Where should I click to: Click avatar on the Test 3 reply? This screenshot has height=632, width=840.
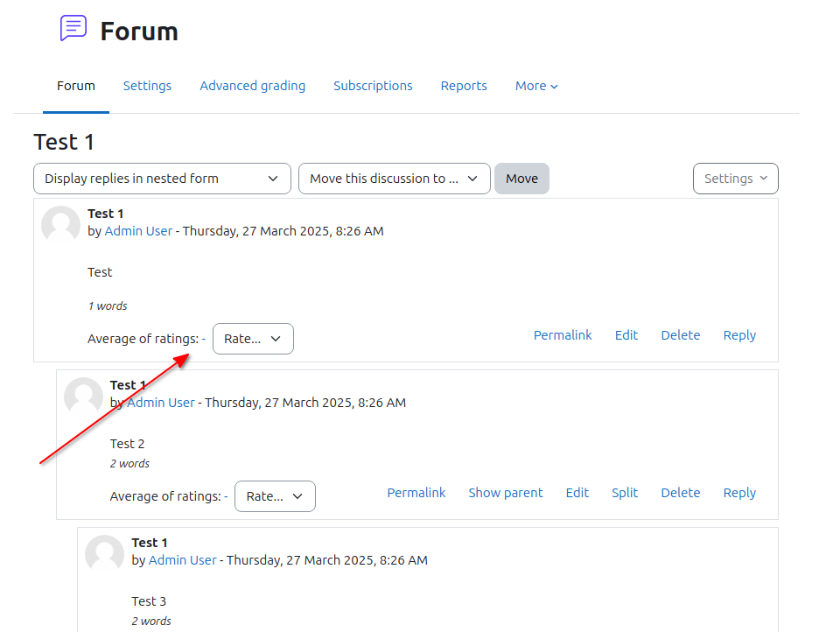(104, 554)
